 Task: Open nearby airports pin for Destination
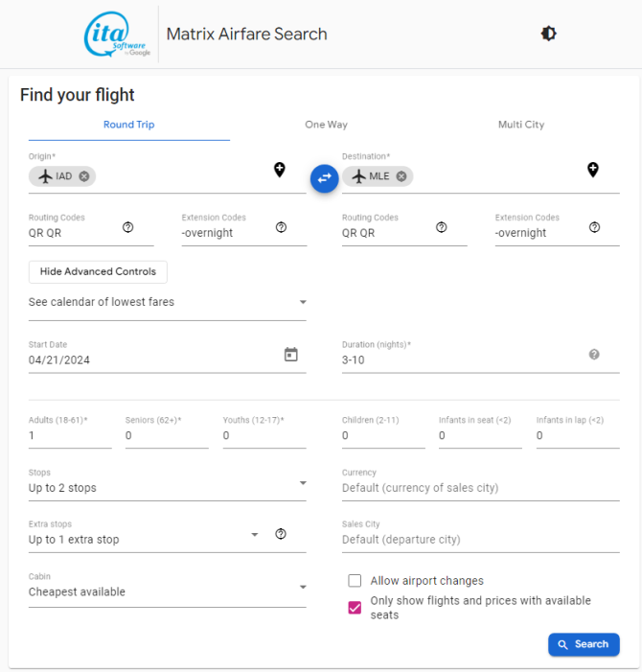click(593, 170)
